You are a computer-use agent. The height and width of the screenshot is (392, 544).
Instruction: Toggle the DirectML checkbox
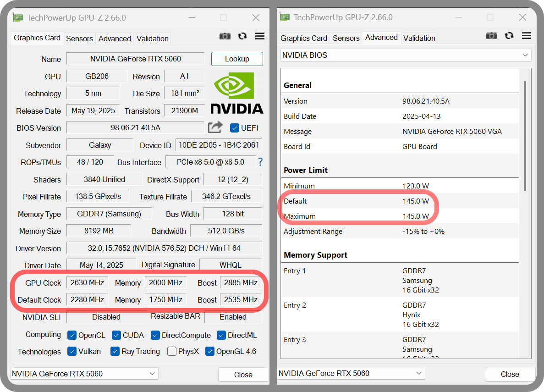221,335
